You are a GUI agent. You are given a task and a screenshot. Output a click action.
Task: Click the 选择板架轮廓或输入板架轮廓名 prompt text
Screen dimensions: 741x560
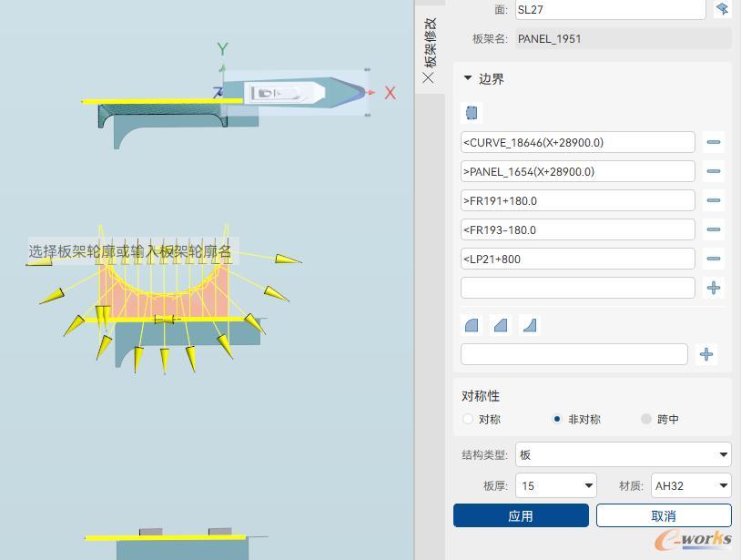(130, 251)
